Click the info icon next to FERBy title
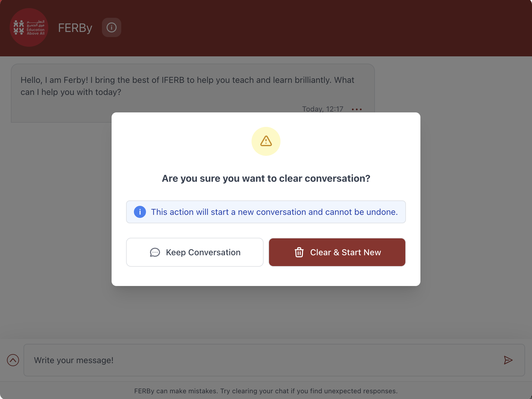Screen dimensions: 532x399 [x=112, y=27]
